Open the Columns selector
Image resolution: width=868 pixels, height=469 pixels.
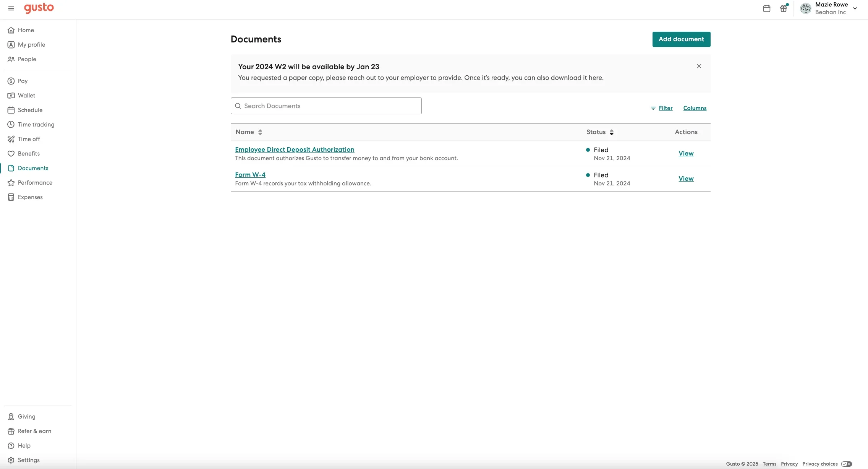point(695,108)
